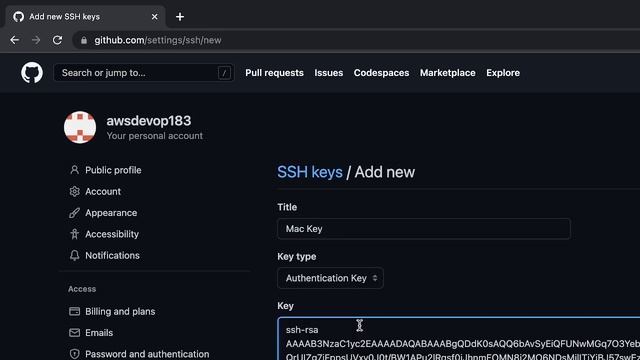The image size is (640, 360).
Task: Reload the page with refresh icon
Action: (x=58, y=40)
